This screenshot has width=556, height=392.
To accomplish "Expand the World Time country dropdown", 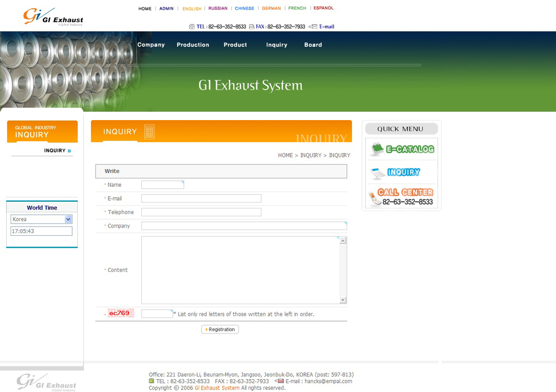I will [x=68, y=220].
